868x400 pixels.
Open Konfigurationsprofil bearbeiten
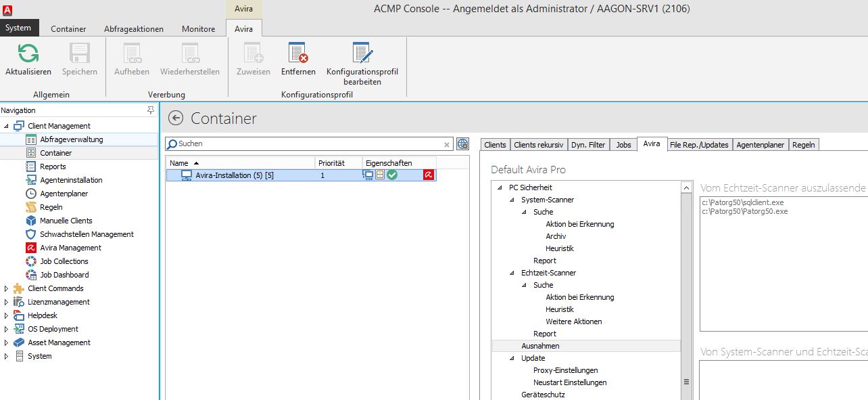(362, 54)
